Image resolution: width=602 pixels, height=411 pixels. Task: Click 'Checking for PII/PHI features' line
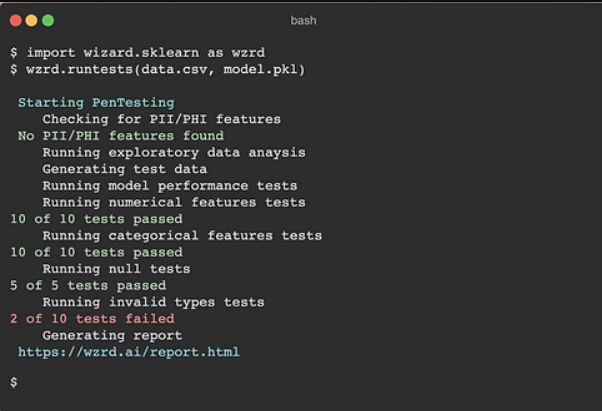pos(162,119)
